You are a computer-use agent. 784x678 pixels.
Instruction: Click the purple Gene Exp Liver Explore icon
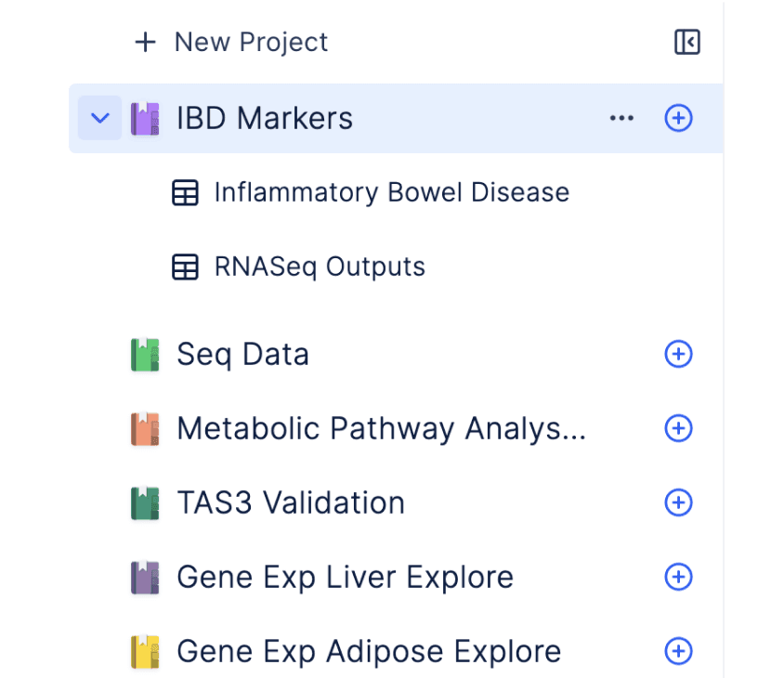(x=145, y=577)
